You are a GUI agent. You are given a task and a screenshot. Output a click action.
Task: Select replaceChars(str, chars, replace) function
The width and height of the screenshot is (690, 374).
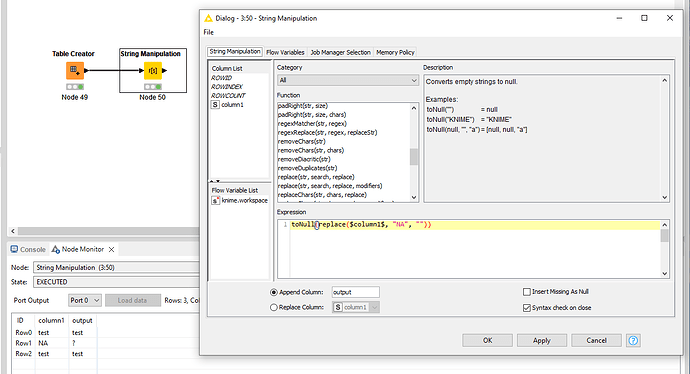(322, 194)
